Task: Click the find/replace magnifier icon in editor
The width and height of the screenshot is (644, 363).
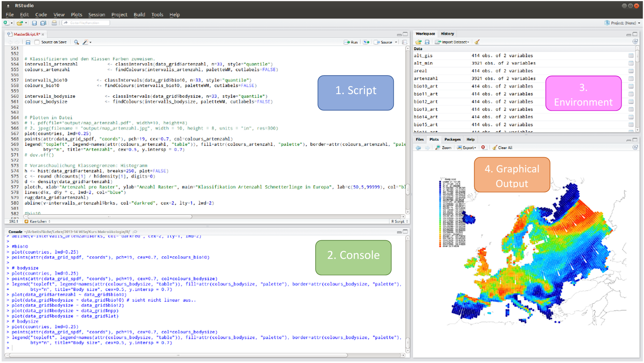Action: [x=76, y=42]
